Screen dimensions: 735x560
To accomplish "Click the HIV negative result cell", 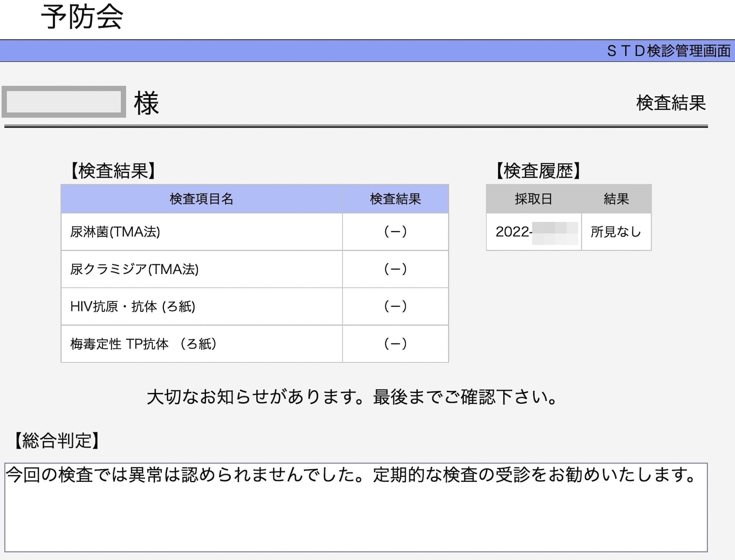I will pos(395,307).
